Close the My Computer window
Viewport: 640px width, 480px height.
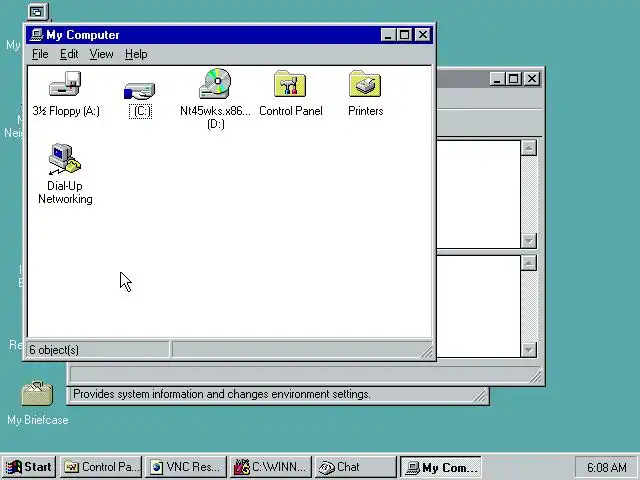pyautogui.click(x=423, y=35)
